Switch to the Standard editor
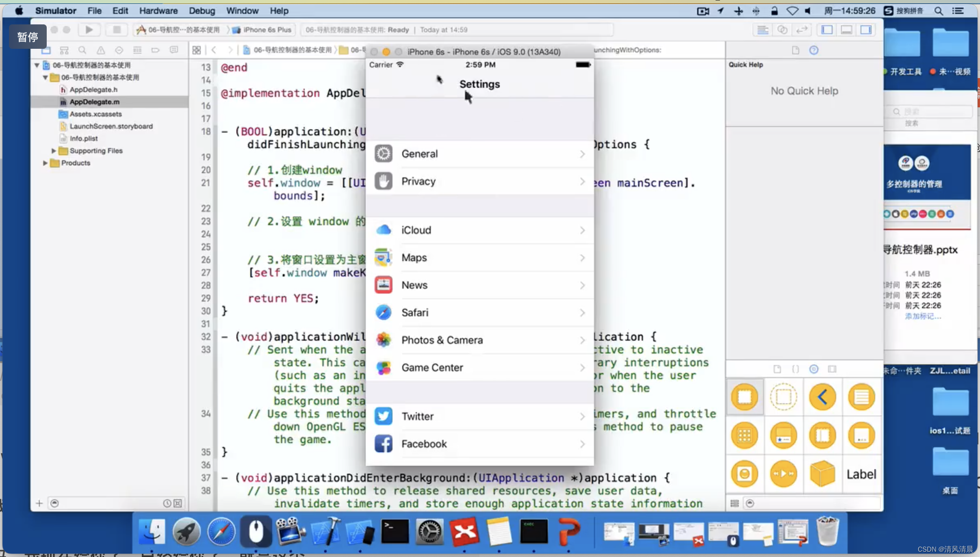Image resolution: width=980 pixels, height=557 pixels. tap(763, 30)
